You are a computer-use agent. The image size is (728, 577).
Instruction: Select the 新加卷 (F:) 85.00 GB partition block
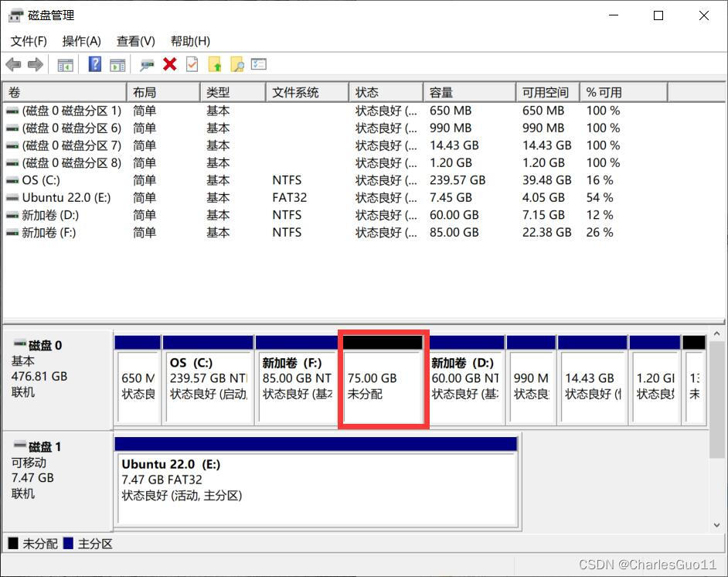tap(297, 380)
